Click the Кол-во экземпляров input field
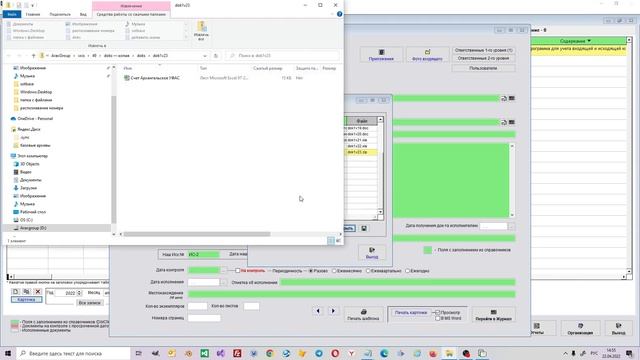This screenshot has width=640, height=360. (198, 306)
